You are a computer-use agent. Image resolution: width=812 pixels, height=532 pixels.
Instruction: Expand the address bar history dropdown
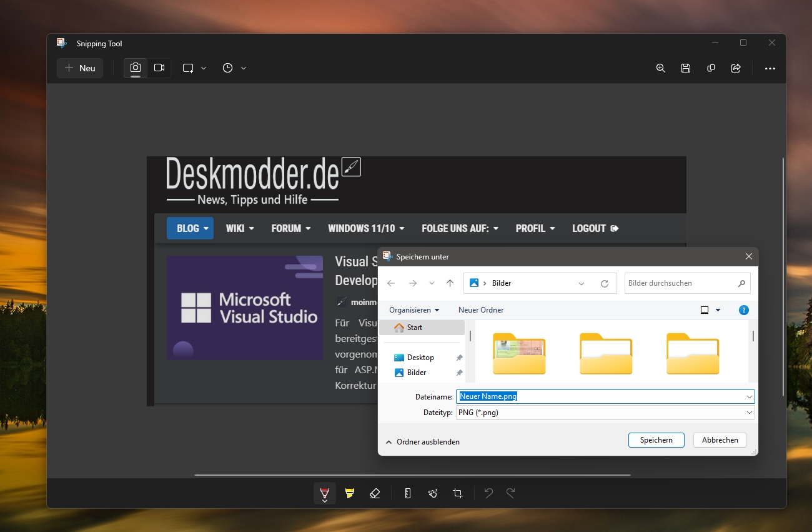pos(582,283)
